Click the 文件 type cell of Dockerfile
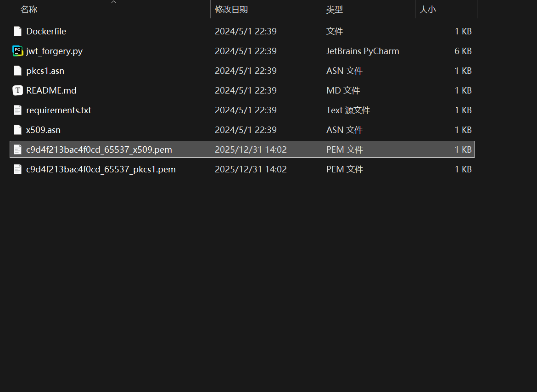Image resolution: width=537 pixels, height=392 pixels. click(335, 31)
